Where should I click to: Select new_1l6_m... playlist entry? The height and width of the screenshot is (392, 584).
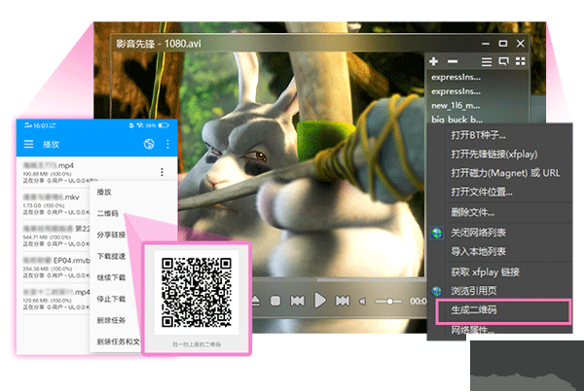point(456,106)
